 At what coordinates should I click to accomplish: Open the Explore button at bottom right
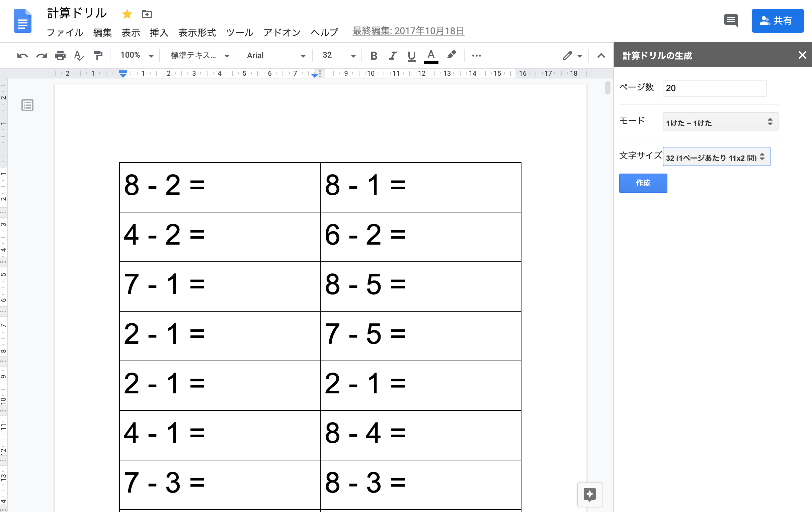pyautogui.click(x=589, y=495)
